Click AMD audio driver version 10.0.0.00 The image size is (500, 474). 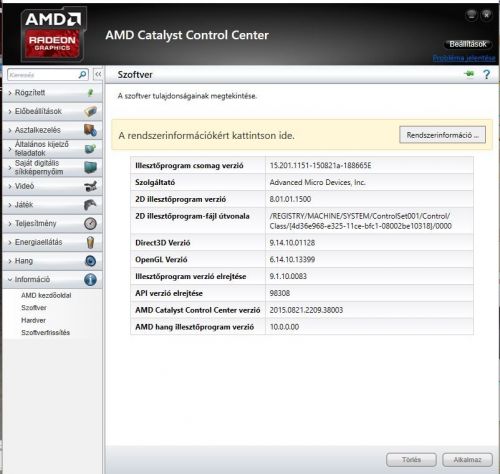click(x=284, y=327)
